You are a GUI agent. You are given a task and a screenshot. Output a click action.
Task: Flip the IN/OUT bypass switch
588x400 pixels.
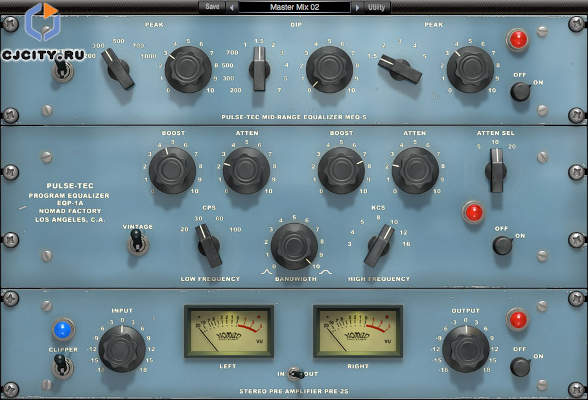point(296,374)
